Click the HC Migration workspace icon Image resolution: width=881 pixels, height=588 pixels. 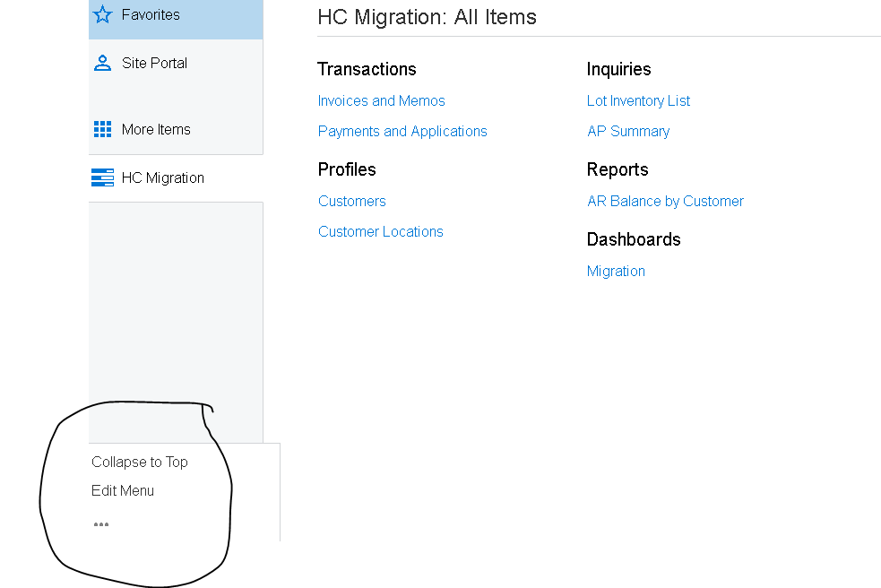tap(102, 177)
